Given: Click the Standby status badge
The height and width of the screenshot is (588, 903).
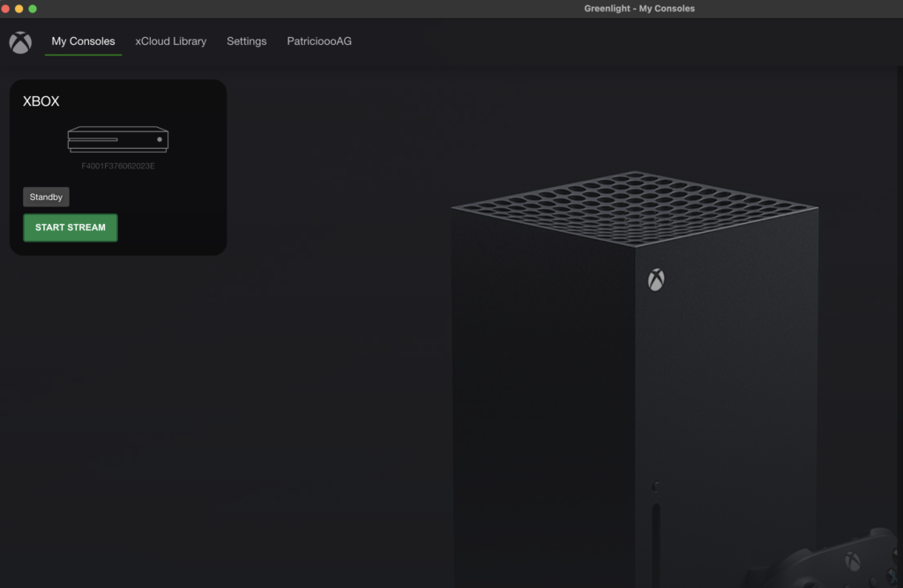Looking at the screenshot, I should pyautogui.click(x=46, y=197).
